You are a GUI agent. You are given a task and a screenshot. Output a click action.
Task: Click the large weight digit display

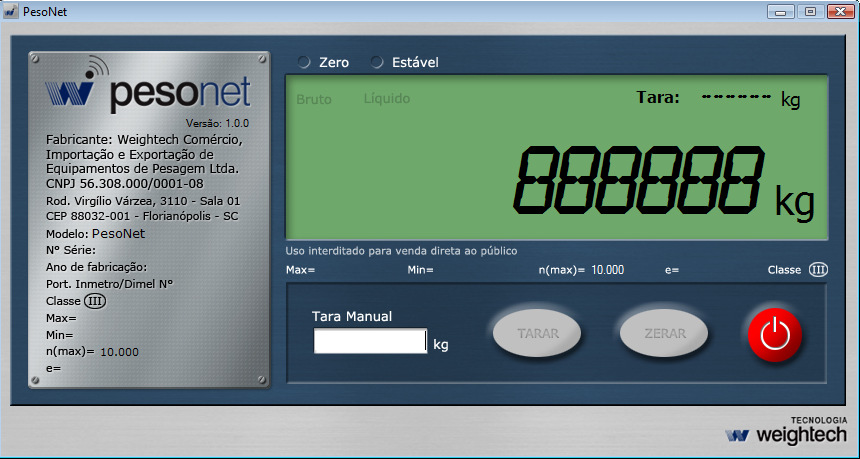(639, 180)
